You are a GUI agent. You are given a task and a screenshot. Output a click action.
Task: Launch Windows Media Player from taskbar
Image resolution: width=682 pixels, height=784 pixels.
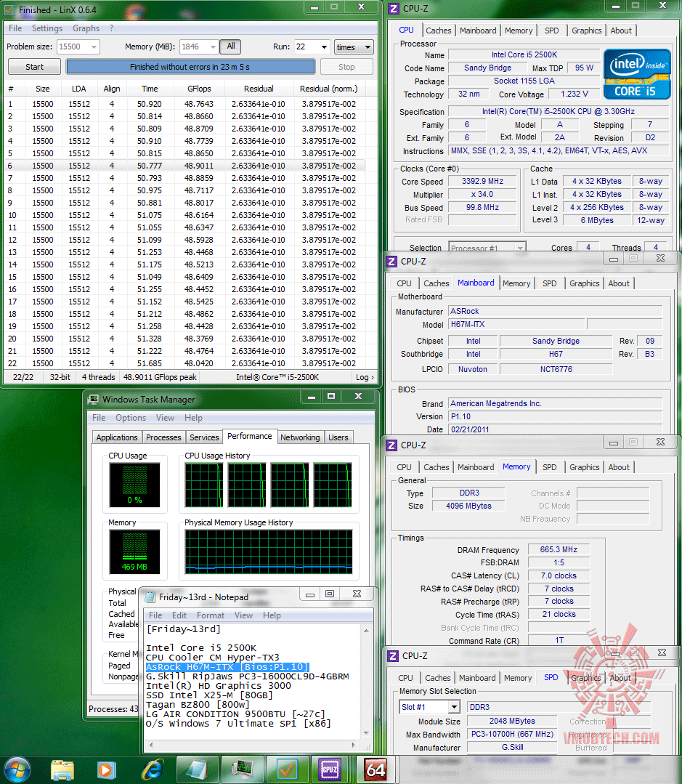(106, 769)
